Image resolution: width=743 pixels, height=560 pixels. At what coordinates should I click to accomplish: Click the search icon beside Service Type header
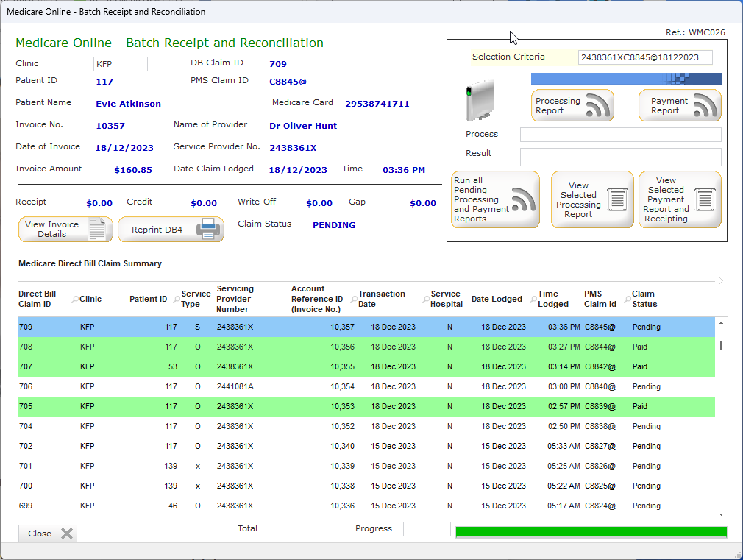point(177,300)
